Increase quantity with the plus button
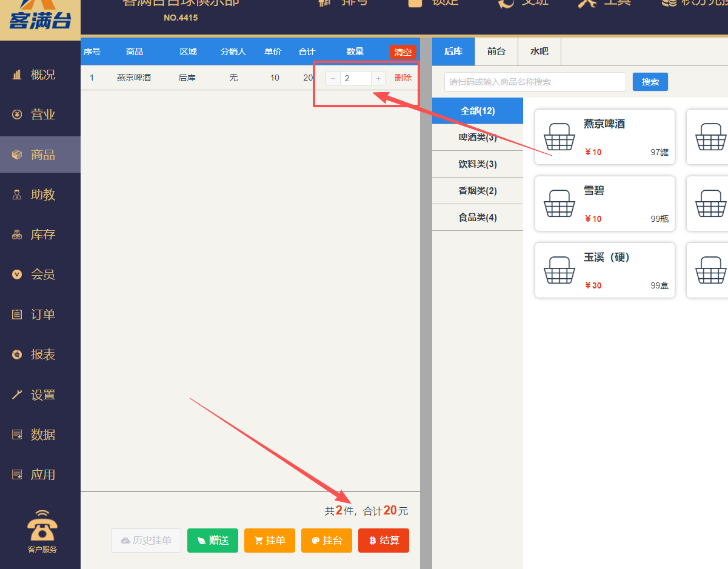 378,78
